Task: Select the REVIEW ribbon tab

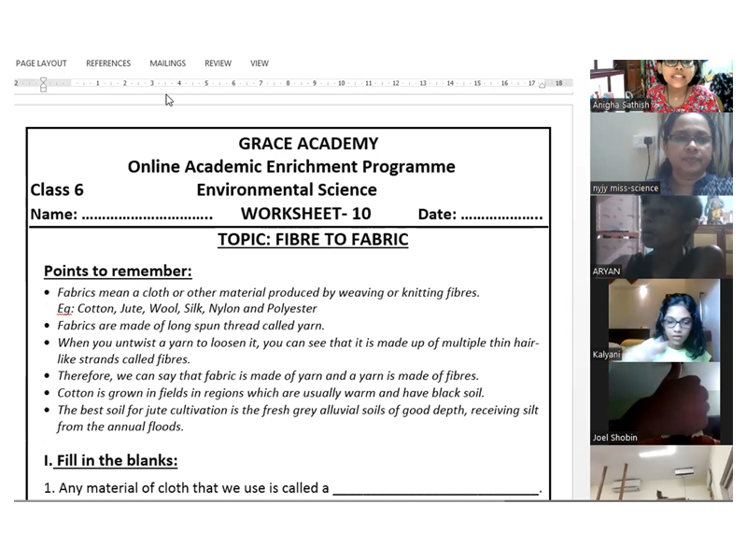Action: pyautogui.click(x=218, y=63)
